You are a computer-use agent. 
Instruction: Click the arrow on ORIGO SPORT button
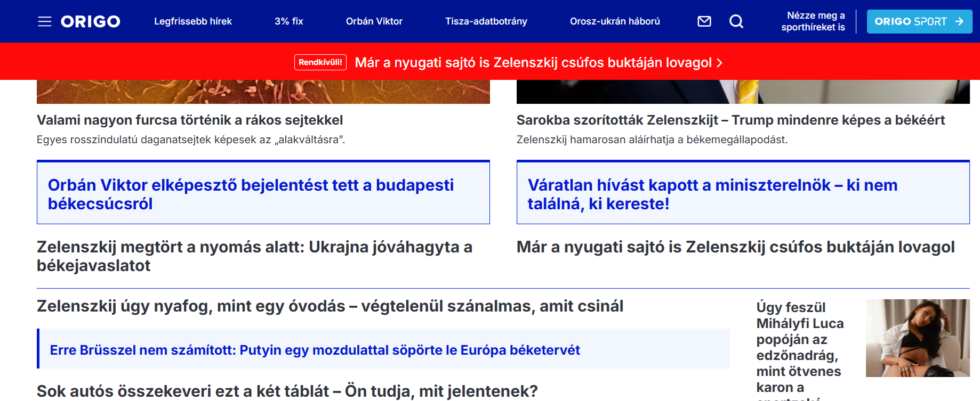pos(959,21)
